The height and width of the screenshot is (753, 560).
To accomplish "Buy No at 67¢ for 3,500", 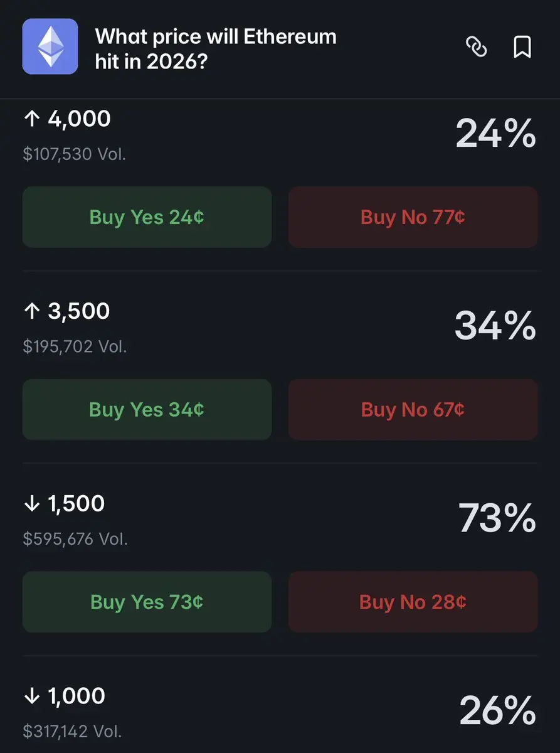I will [413, 410].
